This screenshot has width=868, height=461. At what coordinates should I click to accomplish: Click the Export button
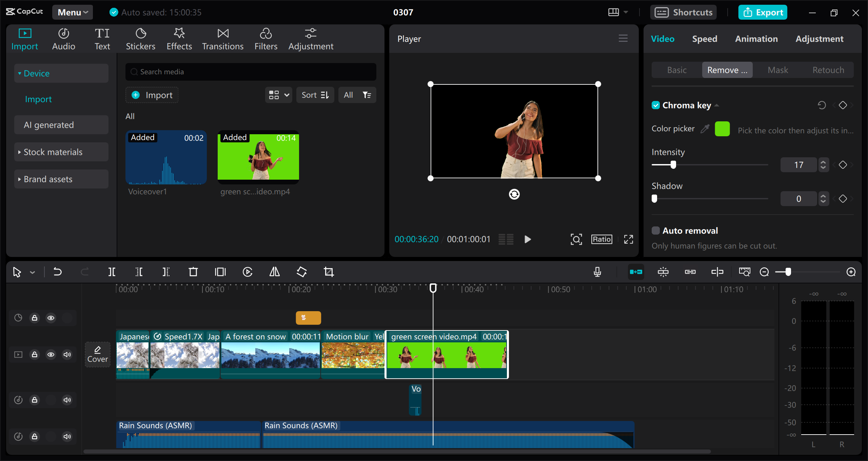click(763, 12)
